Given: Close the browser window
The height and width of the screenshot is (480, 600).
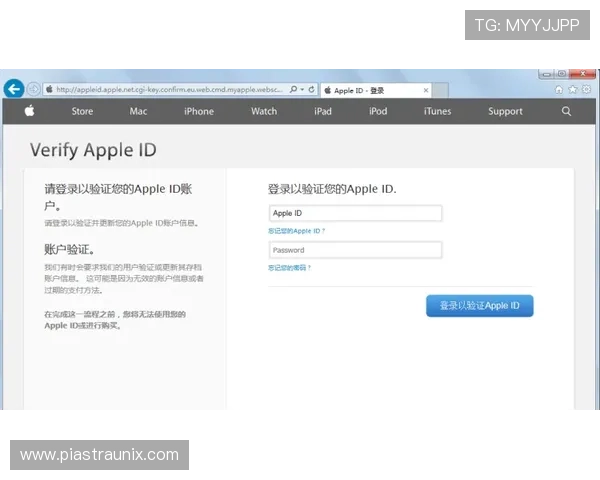Looking at the screenshot, I should (x=582, y=74).
